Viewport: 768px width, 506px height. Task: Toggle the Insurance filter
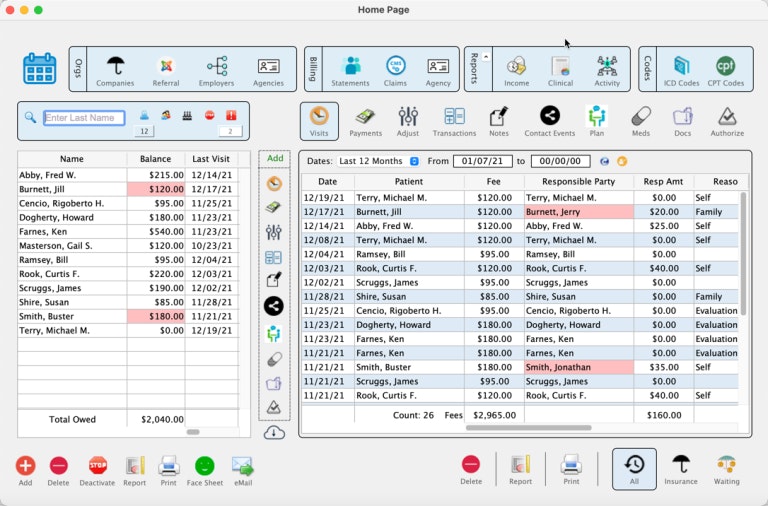point(681,470)
